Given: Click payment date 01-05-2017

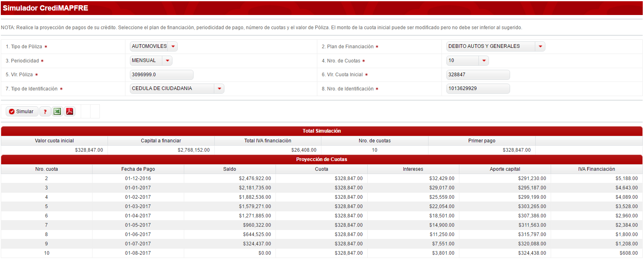Looking at the screenshot, I should coord(138,225).
